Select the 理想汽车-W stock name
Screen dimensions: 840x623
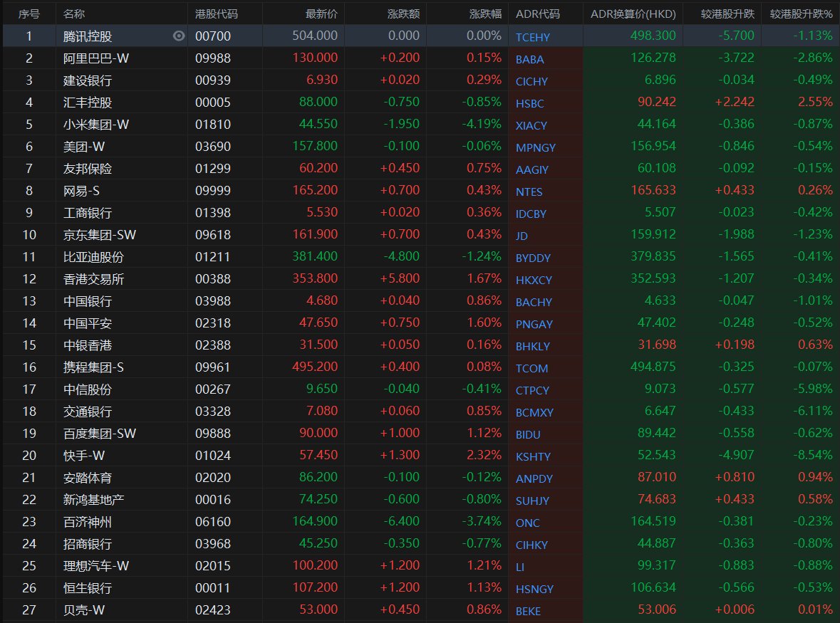click(x=96, y=566)
